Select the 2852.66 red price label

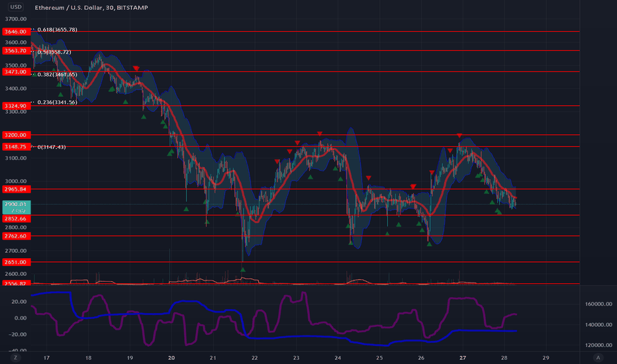(x=16, y=218)
